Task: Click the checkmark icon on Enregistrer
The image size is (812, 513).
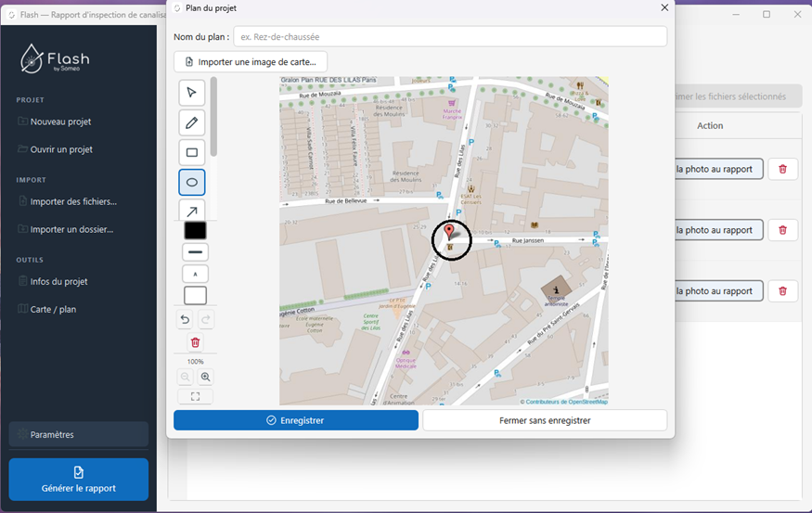Action: [271, 420]
